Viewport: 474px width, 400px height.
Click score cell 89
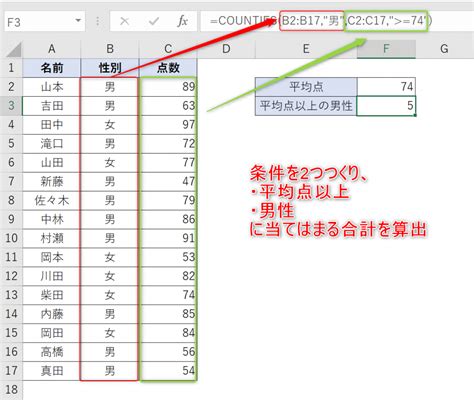click(168, 87)
